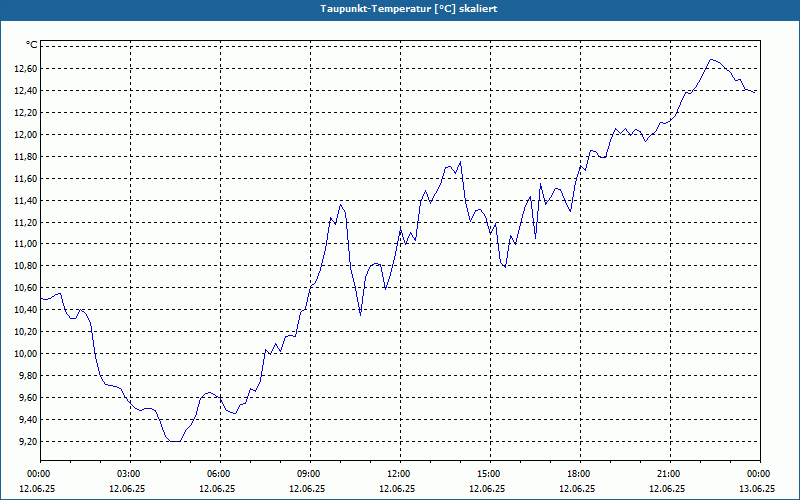Select the 18:00 time tick label
This screenshot has height=500, width=800.
point(580,474)
